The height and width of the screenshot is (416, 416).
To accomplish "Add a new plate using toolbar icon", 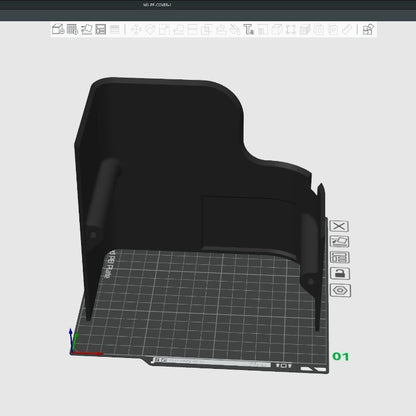I will pyautogui.click(x=72, y=29).
